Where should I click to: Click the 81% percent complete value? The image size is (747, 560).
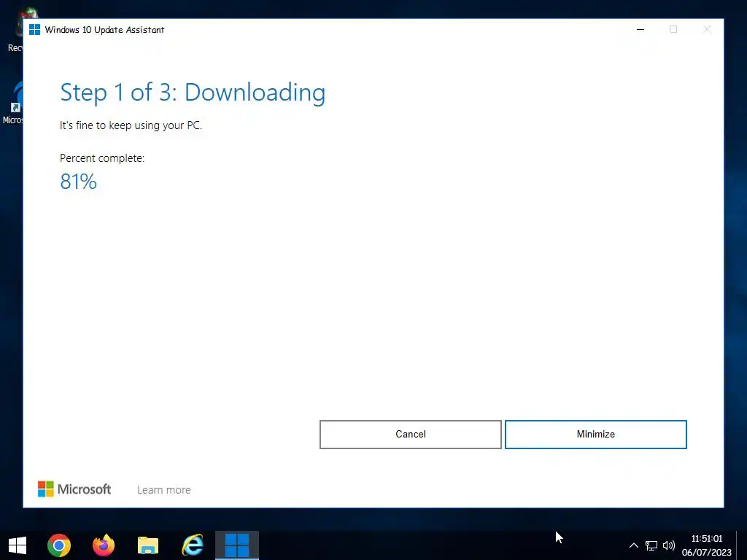pos(78,182)
